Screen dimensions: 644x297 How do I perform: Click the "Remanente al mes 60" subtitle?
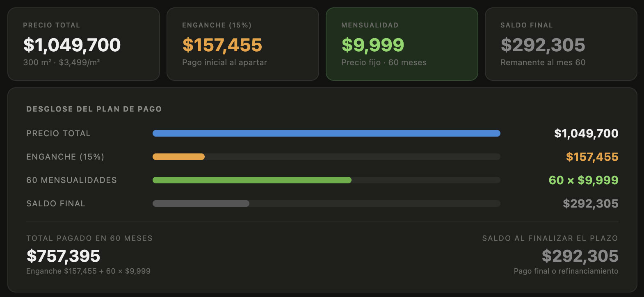tap(543, 62)
